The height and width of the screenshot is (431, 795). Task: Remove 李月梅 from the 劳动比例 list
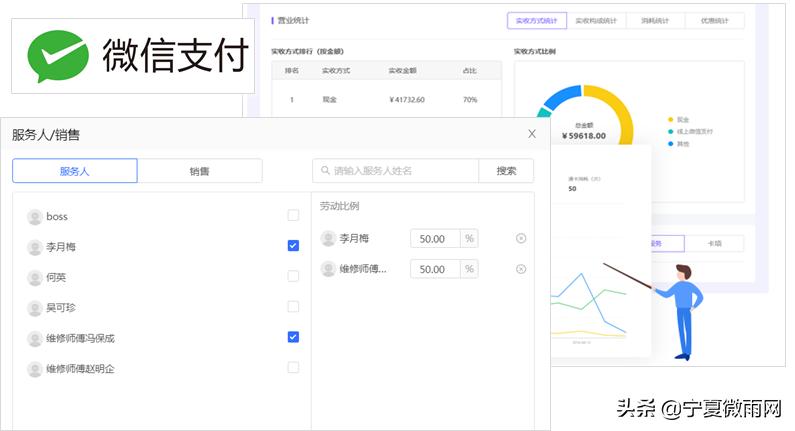click(x=521, y=238)
